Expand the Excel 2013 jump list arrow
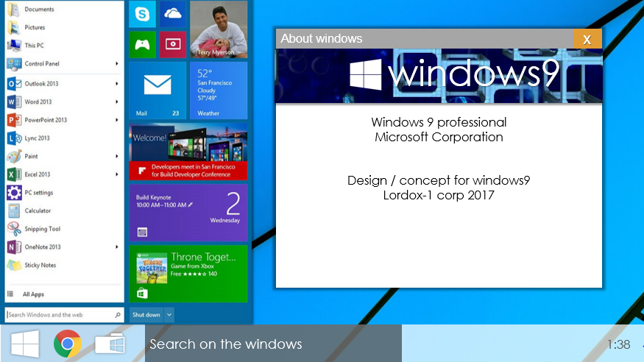Viewport: 644px width, 362px height. (116, 174)
